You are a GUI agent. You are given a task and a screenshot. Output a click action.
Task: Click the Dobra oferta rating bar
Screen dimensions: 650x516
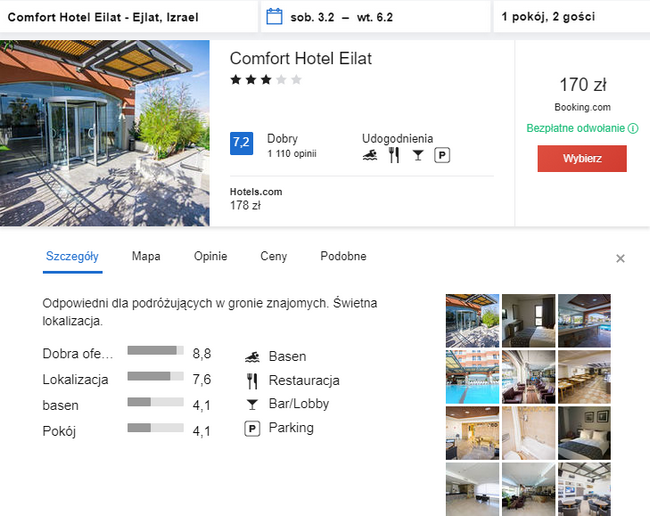point(155,351)
